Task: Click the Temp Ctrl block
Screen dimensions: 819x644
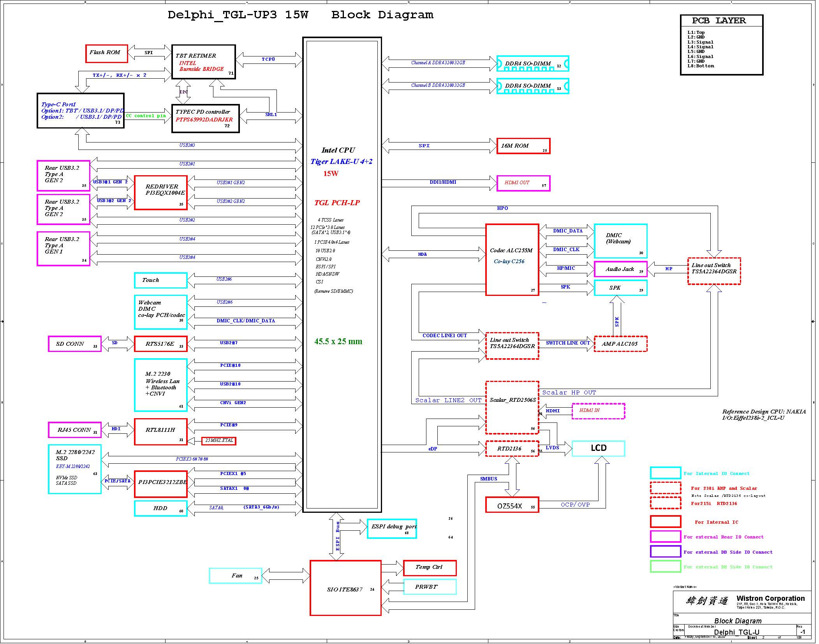Action: click(430, 568)
